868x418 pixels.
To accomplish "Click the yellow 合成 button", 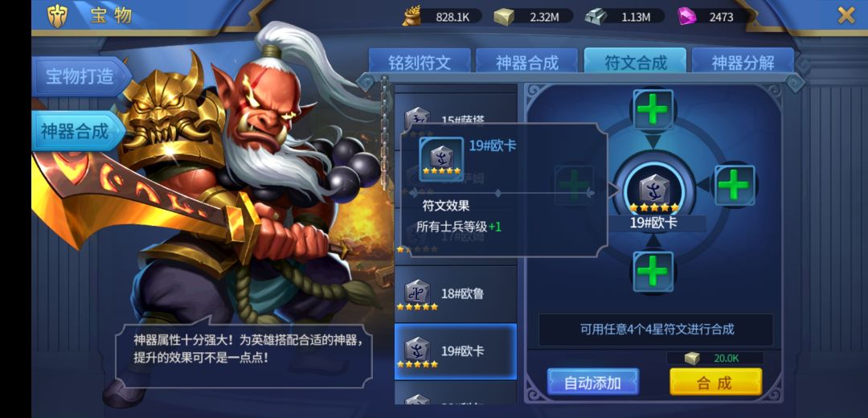I will 715,382.
